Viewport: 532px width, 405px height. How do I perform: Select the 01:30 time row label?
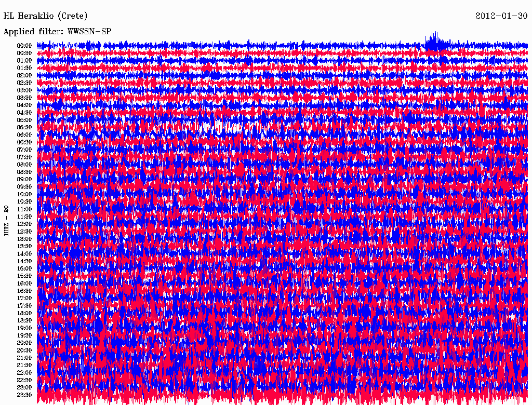pos(24,68)
